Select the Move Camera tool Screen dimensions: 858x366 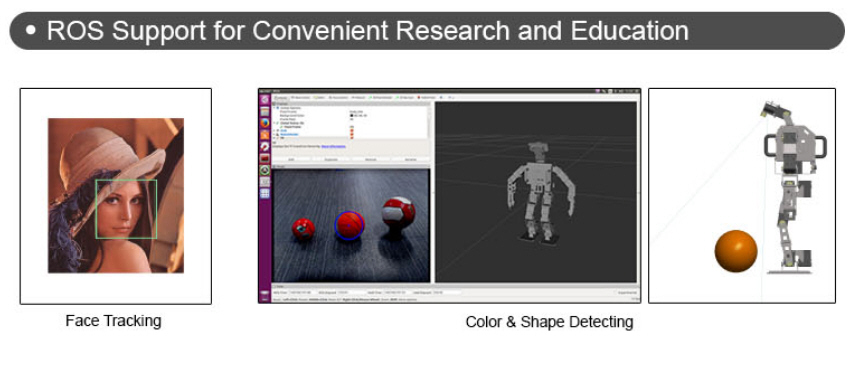300,97
